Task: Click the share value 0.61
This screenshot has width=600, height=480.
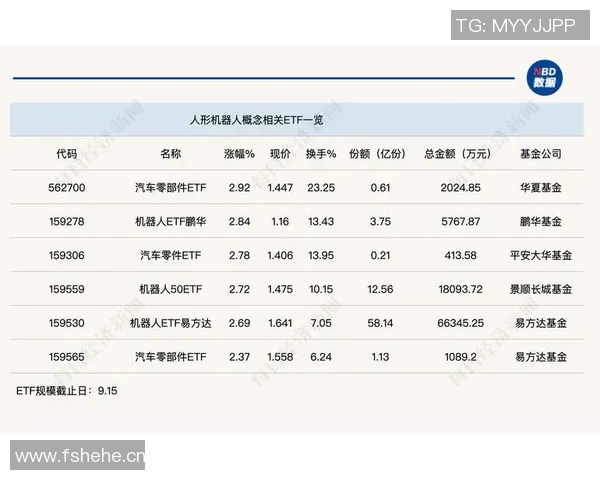Action: (380, 188)
